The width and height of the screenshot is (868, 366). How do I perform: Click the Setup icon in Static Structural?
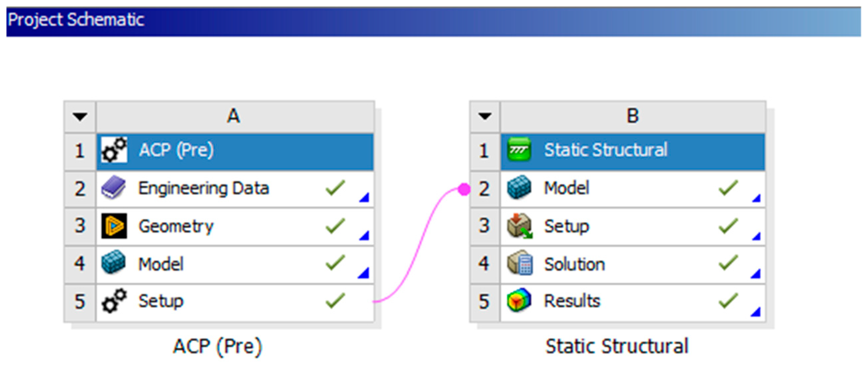pos(519,226)
